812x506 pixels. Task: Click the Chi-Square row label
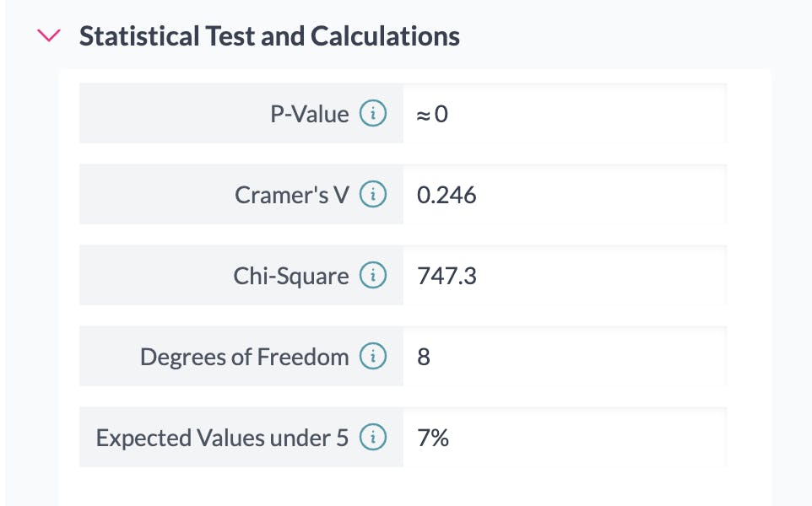point(290,276)
